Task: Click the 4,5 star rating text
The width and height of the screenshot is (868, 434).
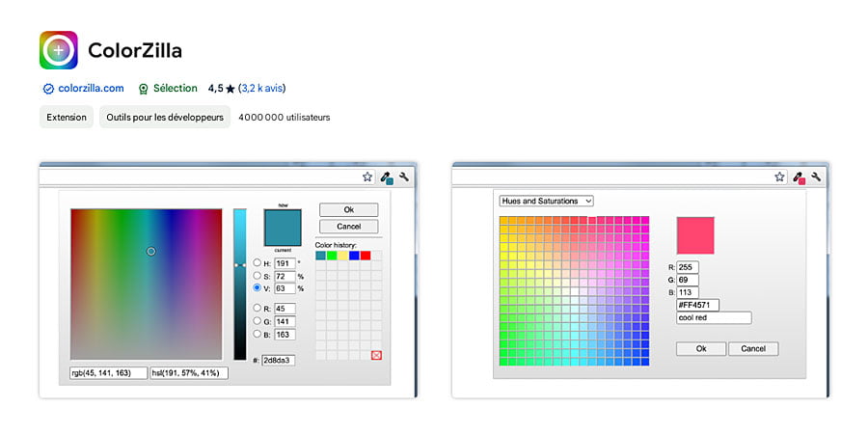Action: (222, 89)
